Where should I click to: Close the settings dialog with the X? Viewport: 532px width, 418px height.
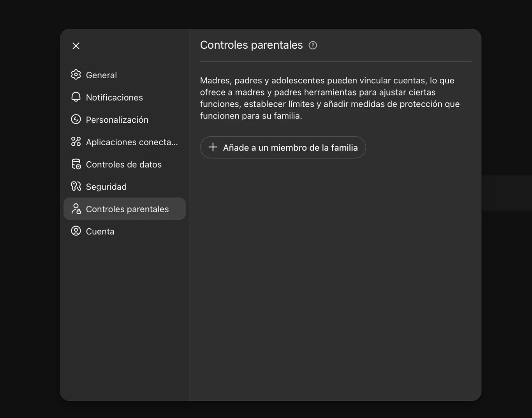point(76,46)
